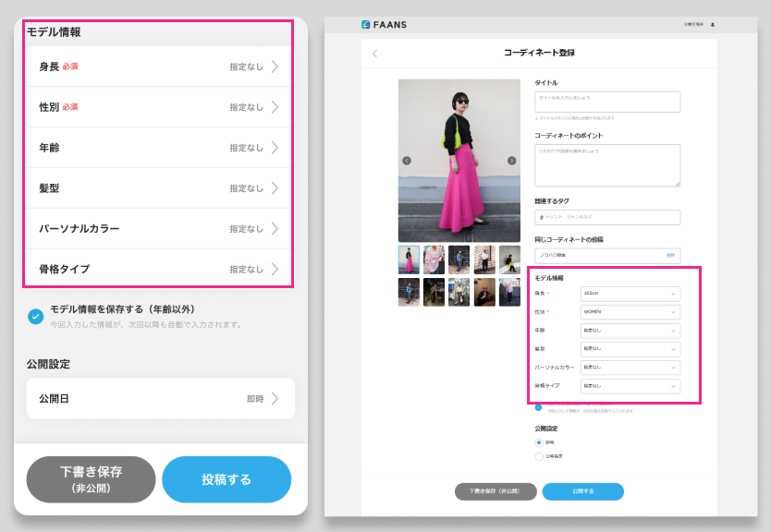771x532 pixels.
Task: Select the fourth thumbnail in the second row
Action: [484, 292]
